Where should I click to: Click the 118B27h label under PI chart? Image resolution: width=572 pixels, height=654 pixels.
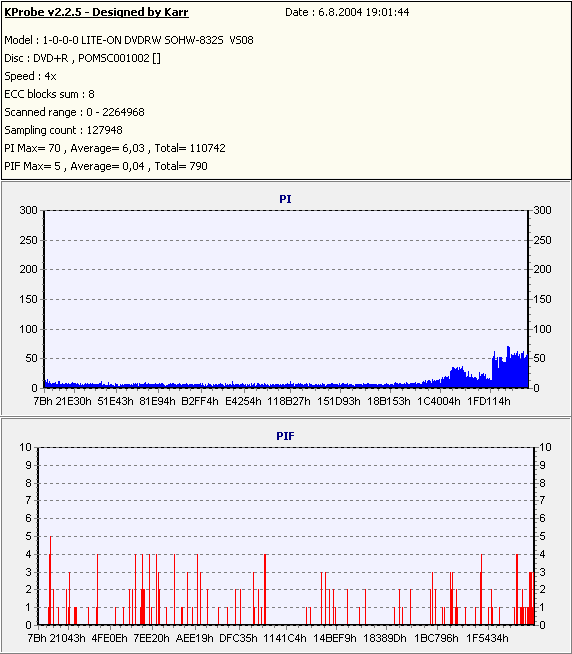(289, 401)
